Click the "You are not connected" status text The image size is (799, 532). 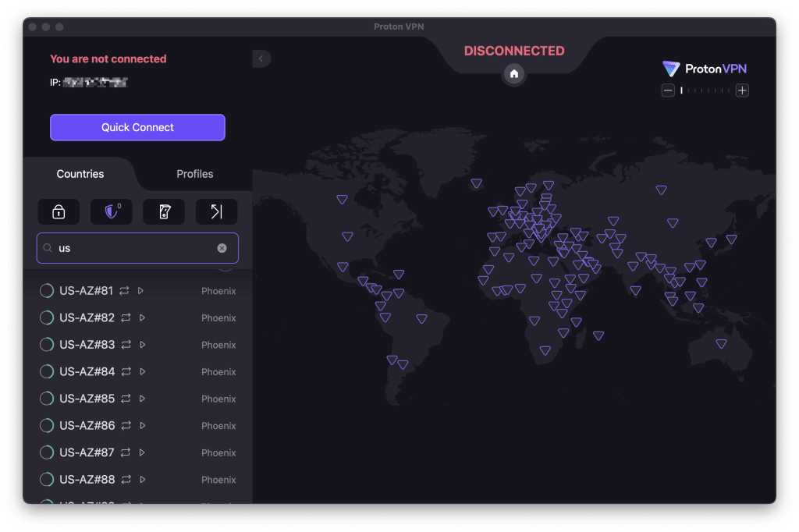coord(108,59)
